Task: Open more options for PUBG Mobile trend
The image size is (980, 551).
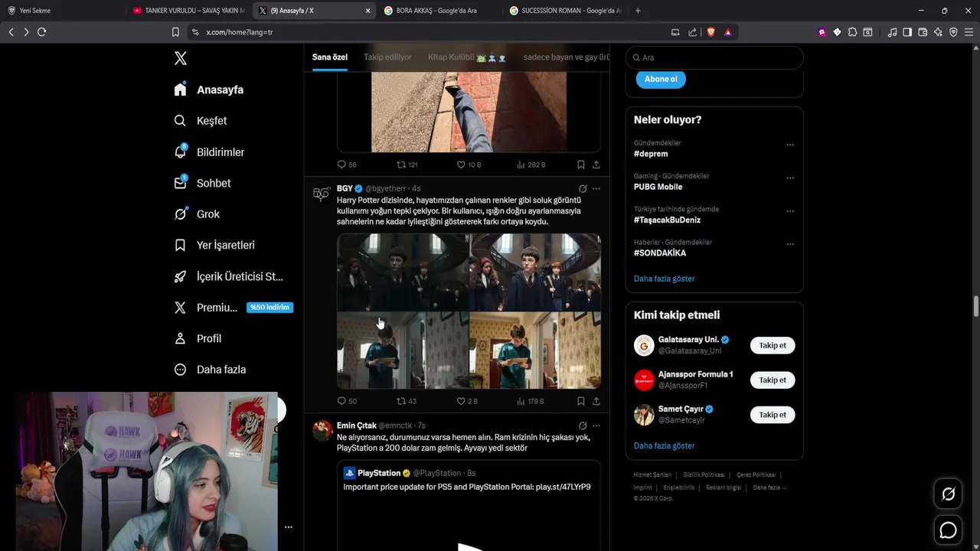Action: click(790, 178)
